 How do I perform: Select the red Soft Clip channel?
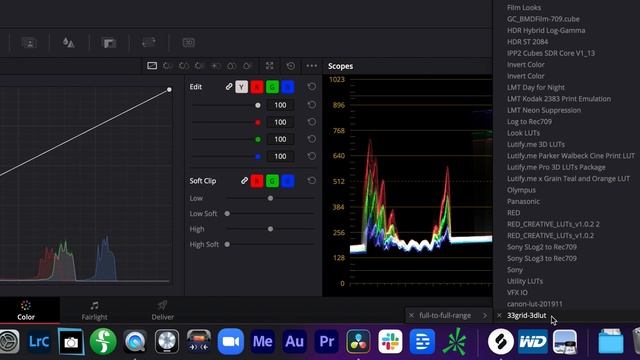(257, 181)
